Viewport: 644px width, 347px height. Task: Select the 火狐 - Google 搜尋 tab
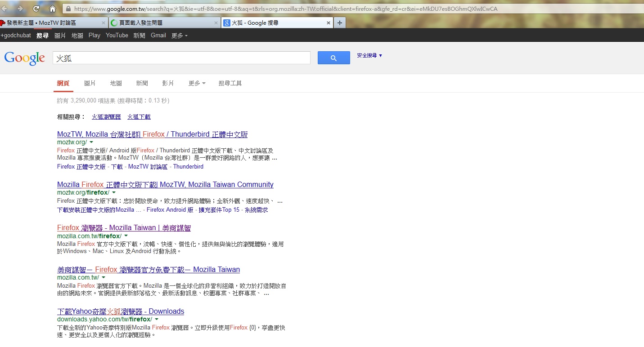point(277,22)
